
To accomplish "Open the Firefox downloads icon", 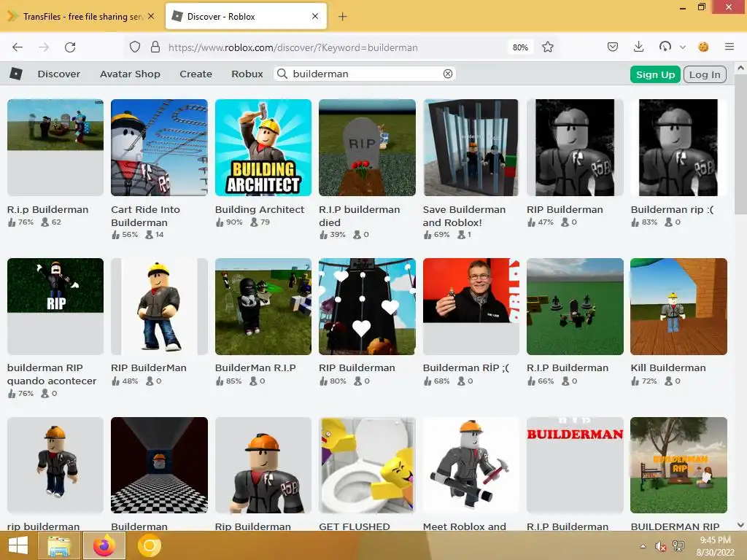I will click(x=639, y=47).
